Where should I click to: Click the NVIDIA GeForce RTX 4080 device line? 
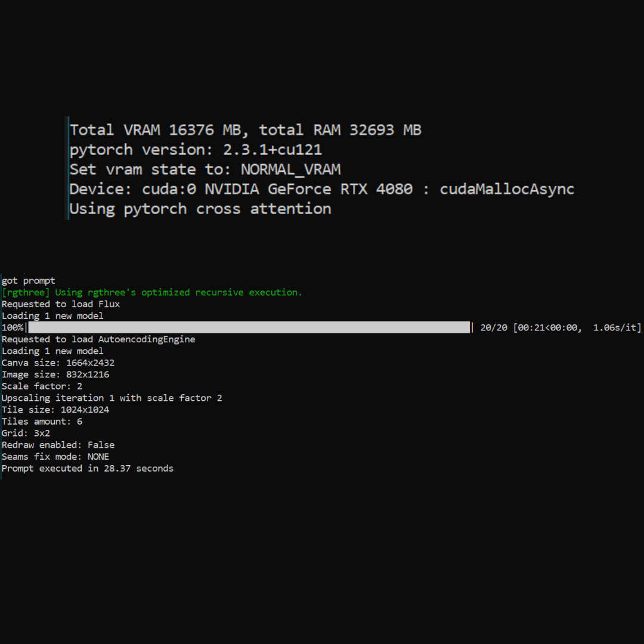pos(321,189)
